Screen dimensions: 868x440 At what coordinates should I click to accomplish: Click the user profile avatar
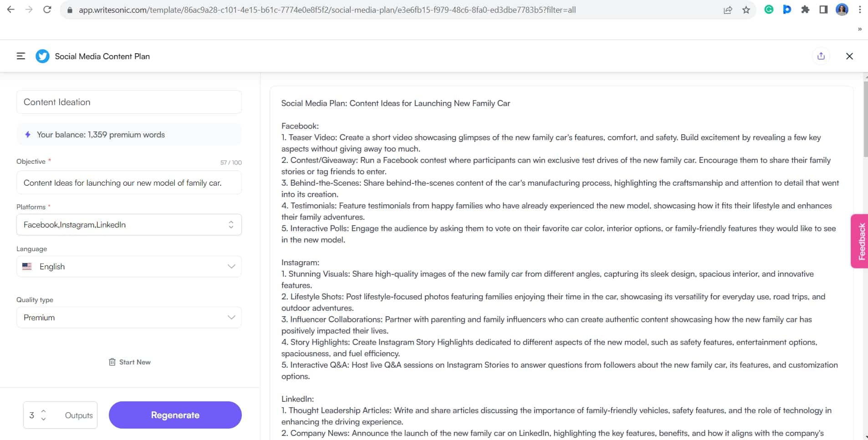coord(842,9)
